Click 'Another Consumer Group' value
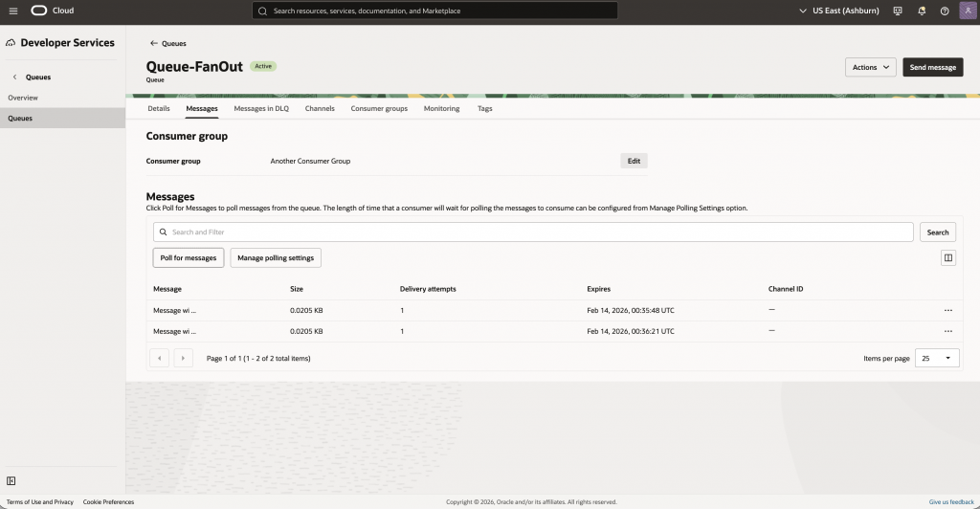Screen dimensions: 980x509 click(310, 161)
